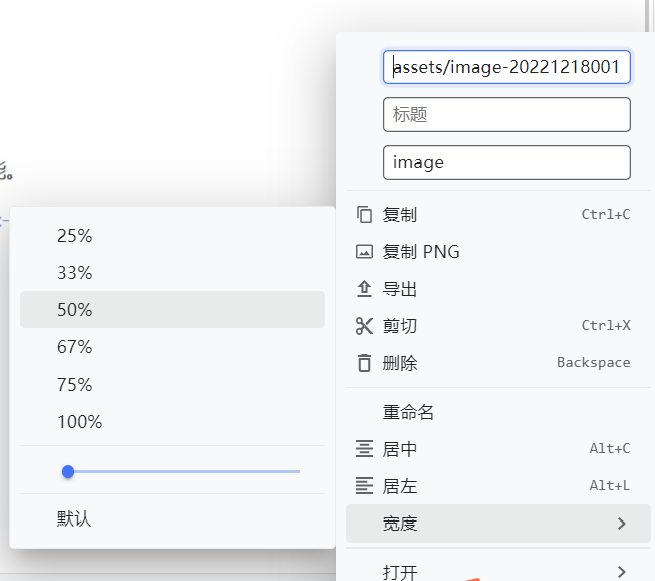
Task: Reset width with 默认 option
Action: (74, 519)
